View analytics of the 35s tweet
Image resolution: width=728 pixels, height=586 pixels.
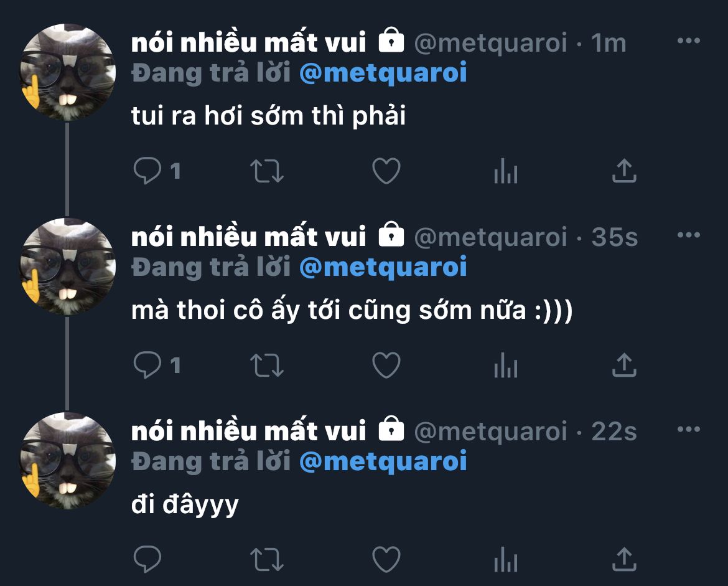[x=506, y=365]
